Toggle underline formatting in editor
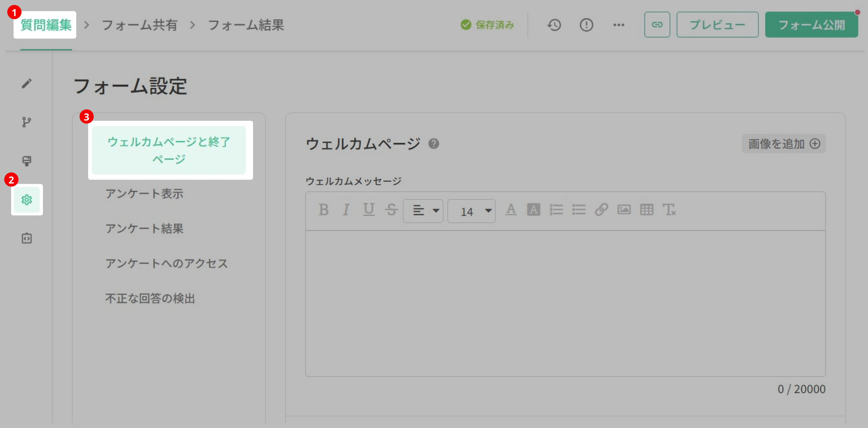The image size is (868, 428). tap(369, 210)
